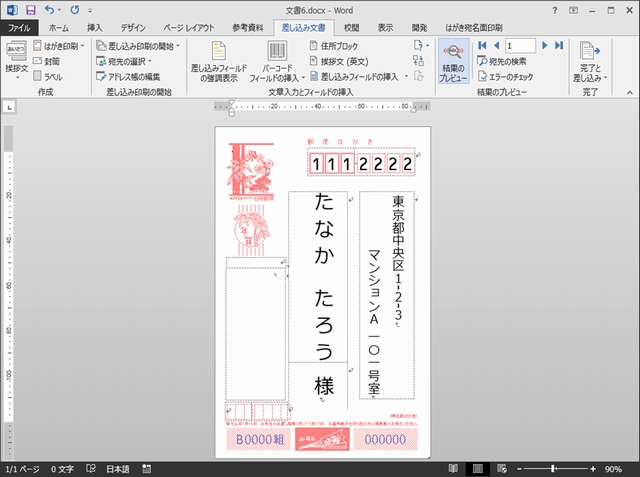The image size is (640, 477).
Task: Switch to 開発 tab
Action: [x=419, y=28]
